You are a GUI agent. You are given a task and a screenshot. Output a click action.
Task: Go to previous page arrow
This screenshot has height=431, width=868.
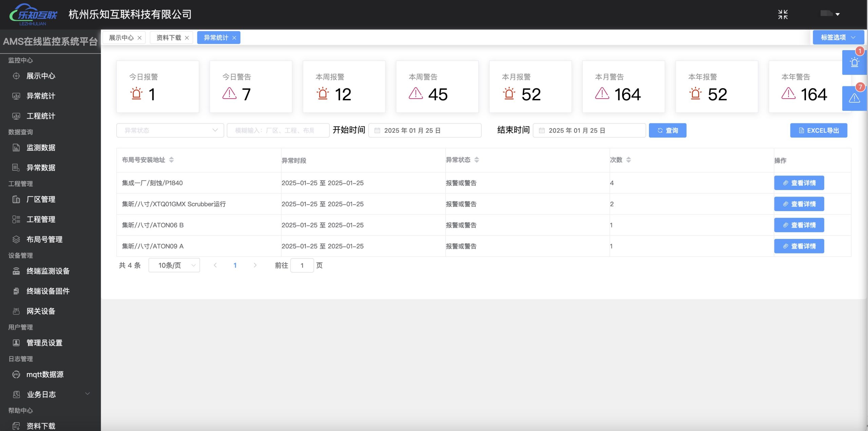tap(215, 265)
